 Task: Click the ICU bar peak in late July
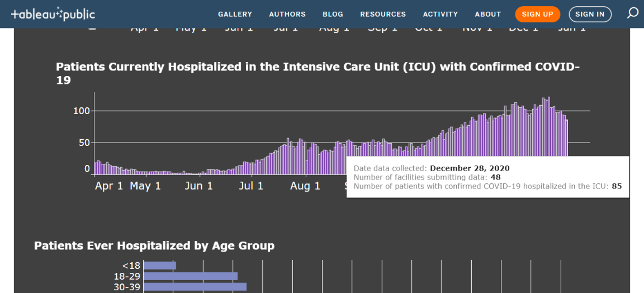(x=288, y=156)
